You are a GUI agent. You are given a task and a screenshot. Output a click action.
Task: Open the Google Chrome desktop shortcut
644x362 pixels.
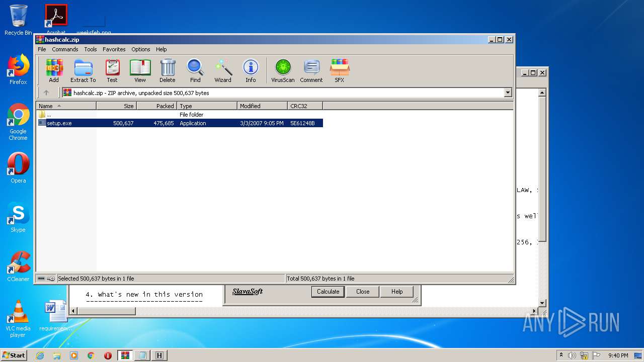click(18, 122)
